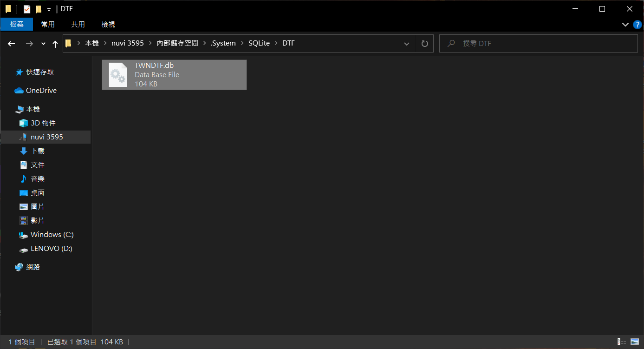The image size is (644, 349).
Task: Open Windows (C:) drive
Action: pos(52,235)
